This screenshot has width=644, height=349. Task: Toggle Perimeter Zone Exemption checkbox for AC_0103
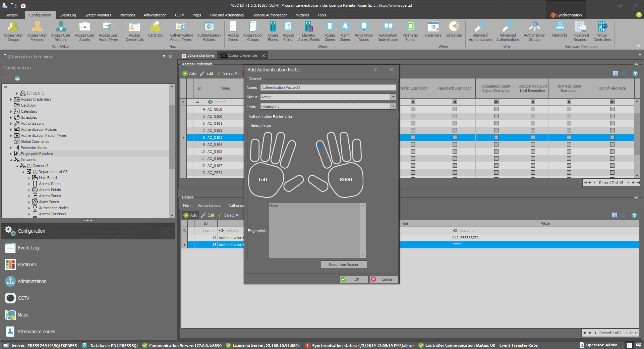569,137
